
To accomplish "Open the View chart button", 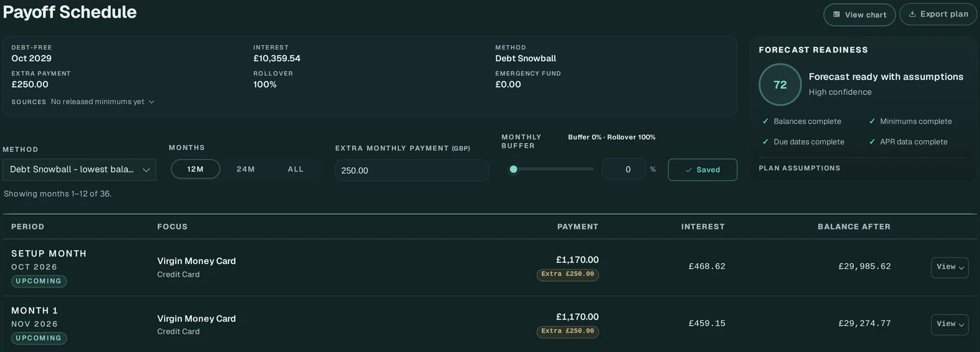I will 859,15.
